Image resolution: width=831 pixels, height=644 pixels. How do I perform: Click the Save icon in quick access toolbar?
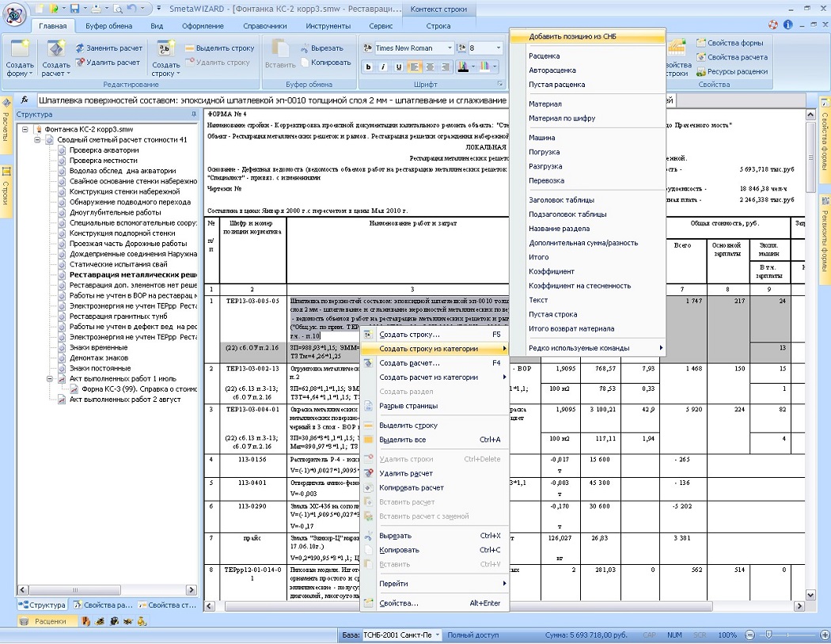pyautogui.click(x=74, y=9)
